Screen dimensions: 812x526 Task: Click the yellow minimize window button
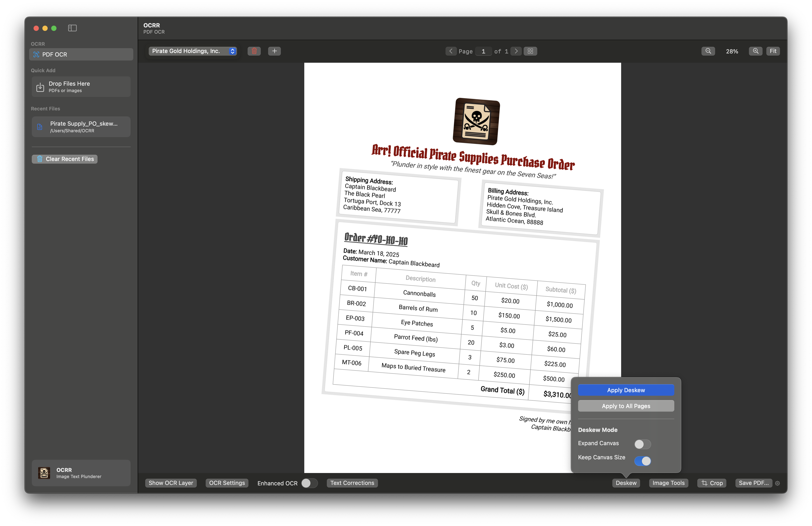click(x=45, y=28)
